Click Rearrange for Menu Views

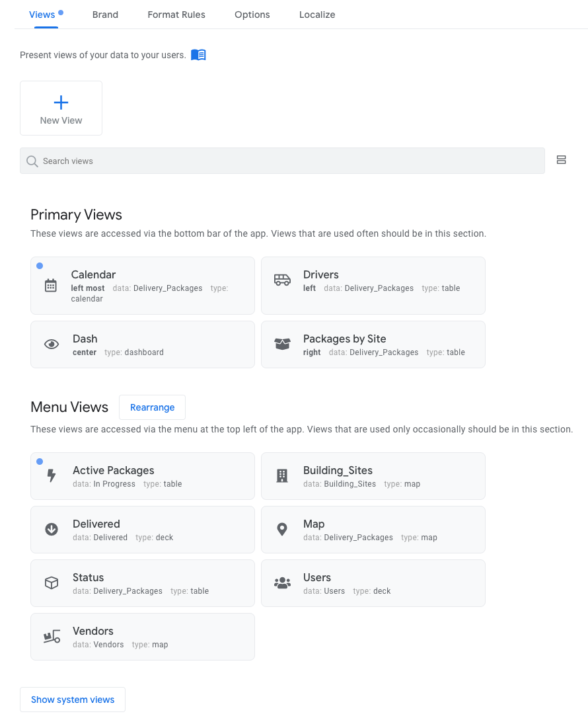pyautogui.click(x=152, y=407)
